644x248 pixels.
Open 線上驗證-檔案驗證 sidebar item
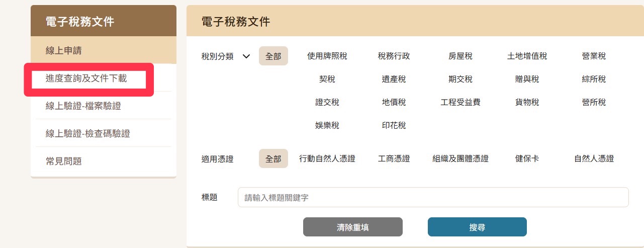click(83, 106)
